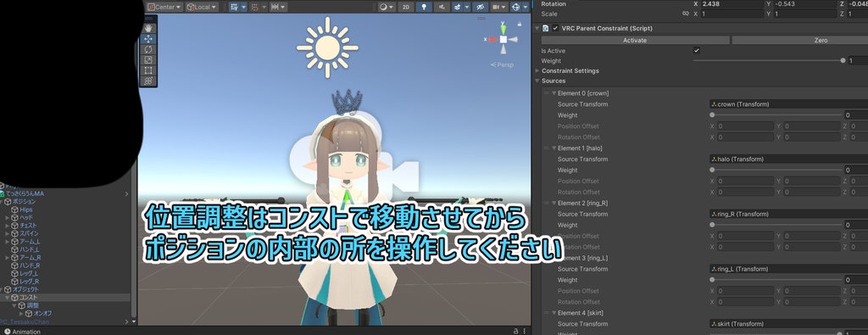This screenshot has height=335, width=868.
Task: Toggle scene effects (skybox/fog) icon
Action: (457, 7)
